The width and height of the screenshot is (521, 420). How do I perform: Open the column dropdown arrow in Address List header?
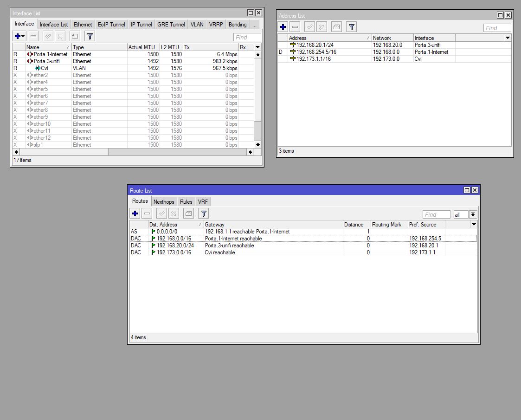(x=508, y=38)
